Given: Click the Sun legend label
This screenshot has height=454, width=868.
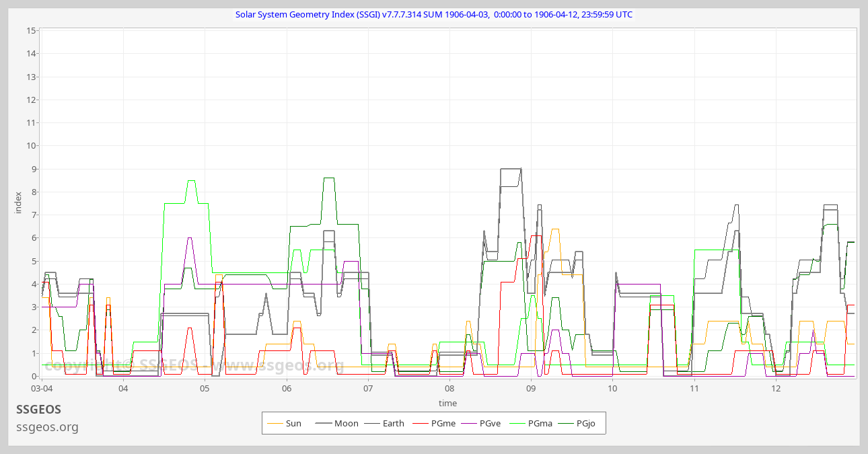Looking at the screenshot, I should click(x=293, y=424).
